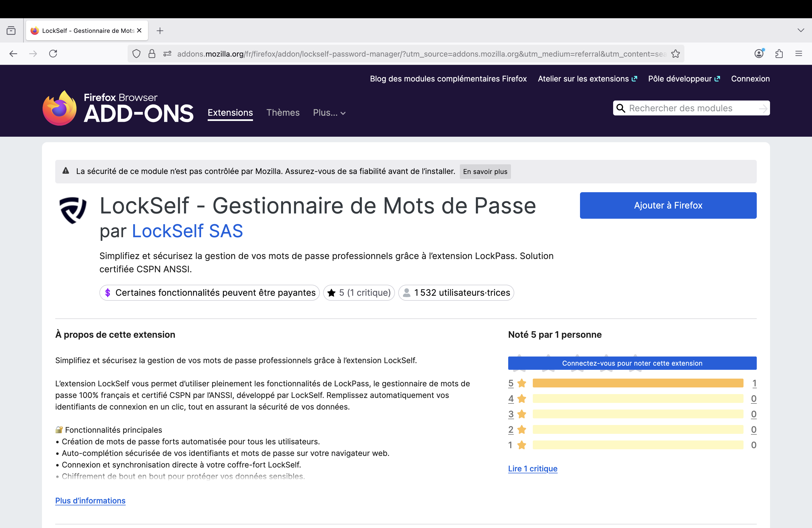
Task: Click the warning triangle icon in notice
Action: tap(66, 171)
